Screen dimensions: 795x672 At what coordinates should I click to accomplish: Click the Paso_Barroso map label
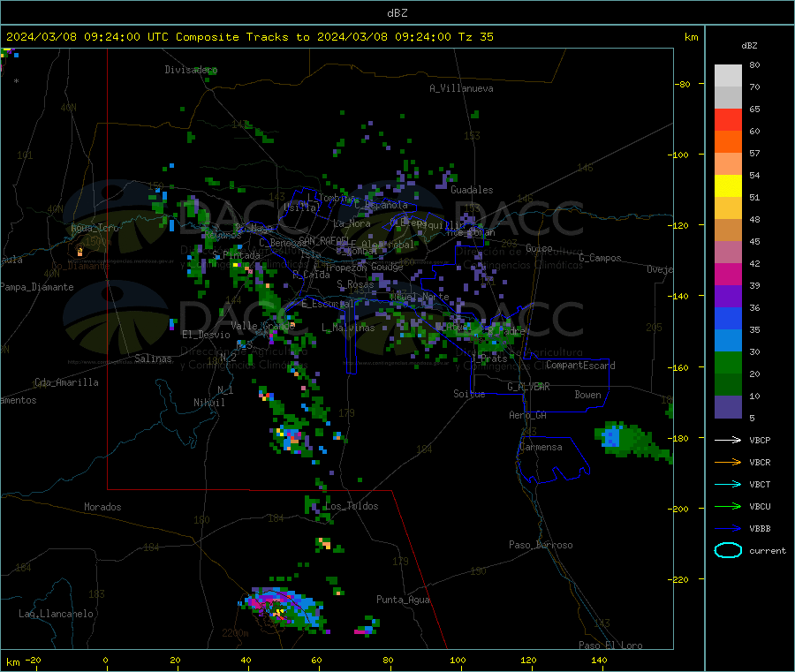click(541, 545)
